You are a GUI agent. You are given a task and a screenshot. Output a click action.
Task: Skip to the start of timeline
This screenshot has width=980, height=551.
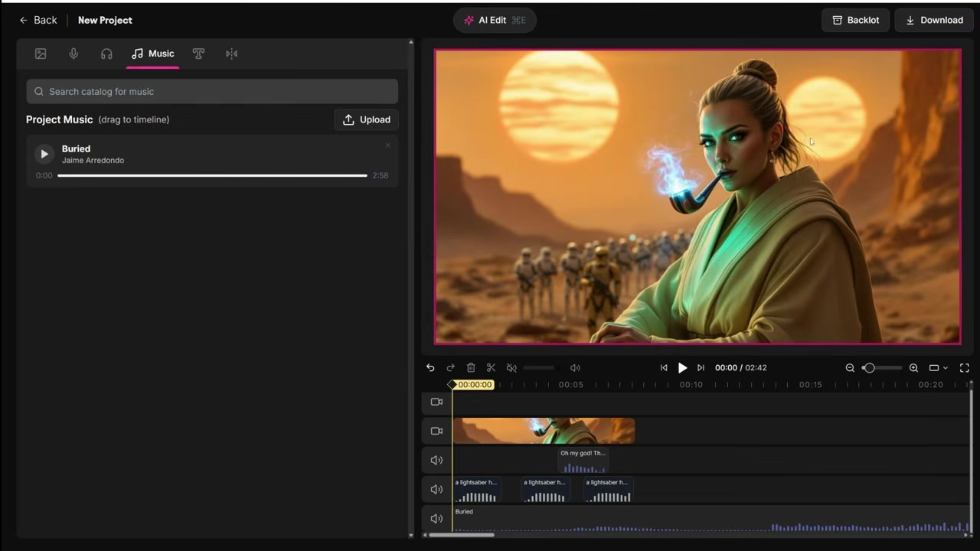pyautogui.click(x=664, y=367)
